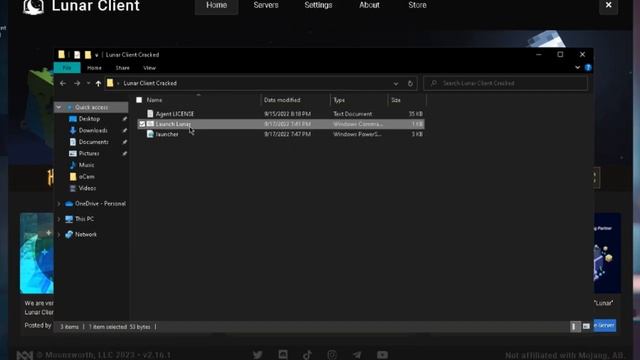Screen dimensions: 640x360
Task: Open Documents in Quick access
Action: click(93, 142)
